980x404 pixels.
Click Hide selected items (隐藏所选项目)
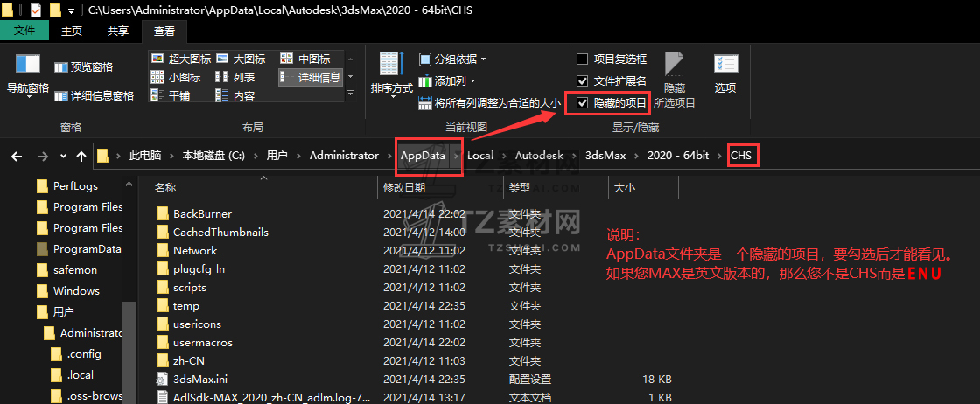[x=675, y=80]
